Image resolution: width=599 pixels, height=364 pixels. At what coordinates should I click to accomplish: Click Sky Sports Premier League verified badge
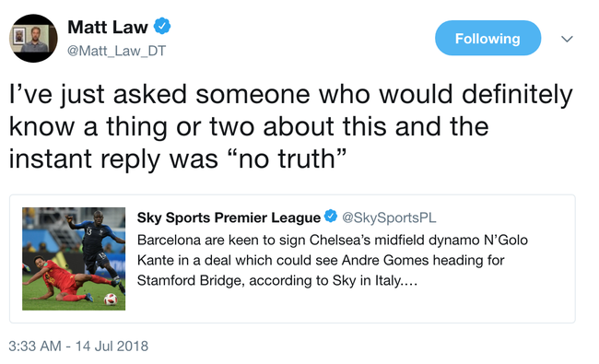point(331,217)
